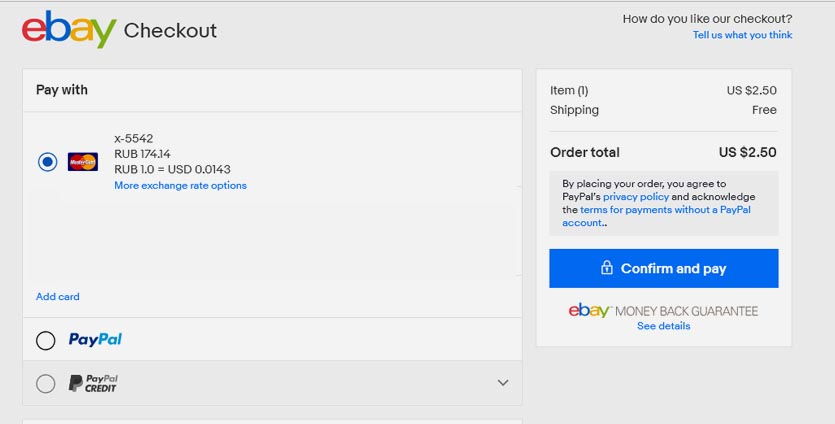Click the Add card link

click(58, 297)
